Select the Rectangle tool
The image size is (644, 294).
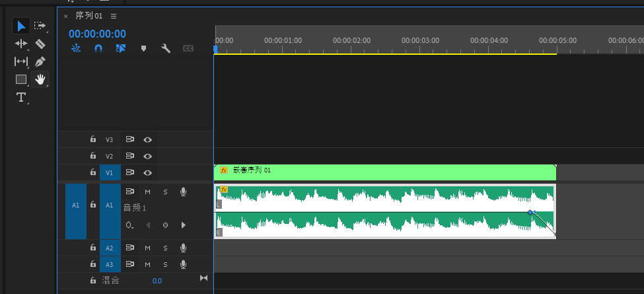tap(21, 79)
